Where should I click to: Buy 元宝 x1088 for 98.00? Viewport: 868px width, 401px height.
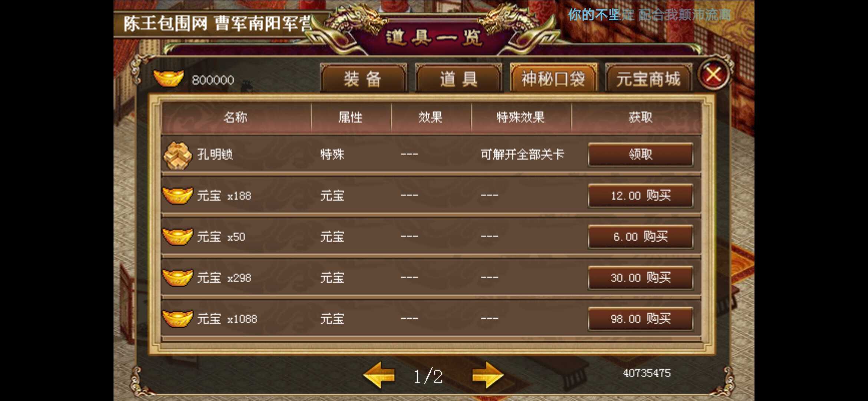pyautogui.click(x=641, y=319)
